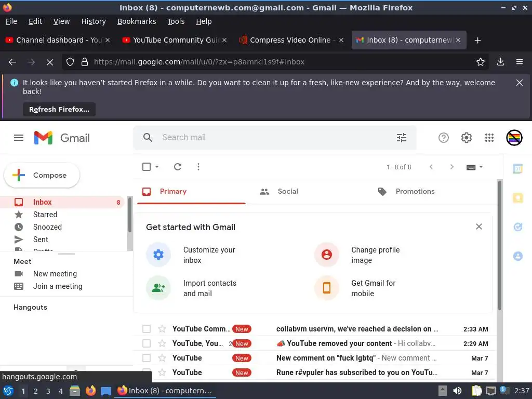This screenshot has width=532, height=399.
Task: Show site security lock info
Action: coord(85,62)
